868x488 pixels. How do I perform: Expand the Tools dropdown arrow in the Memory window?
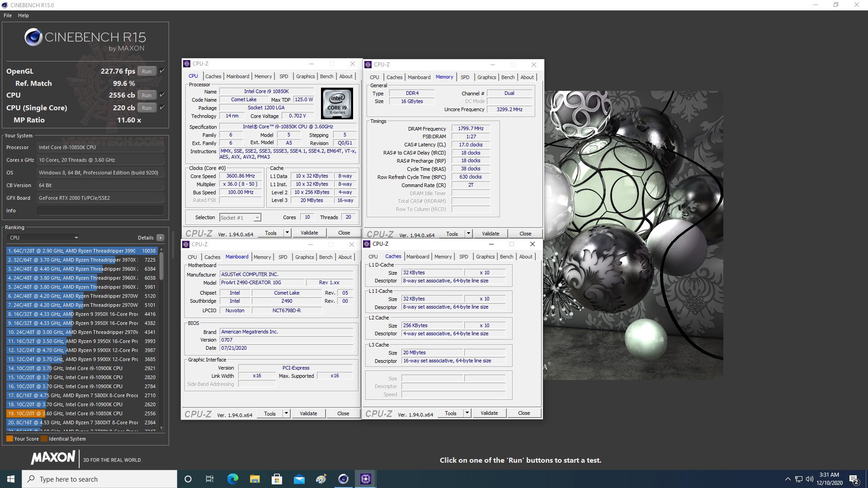coord(468,234)
